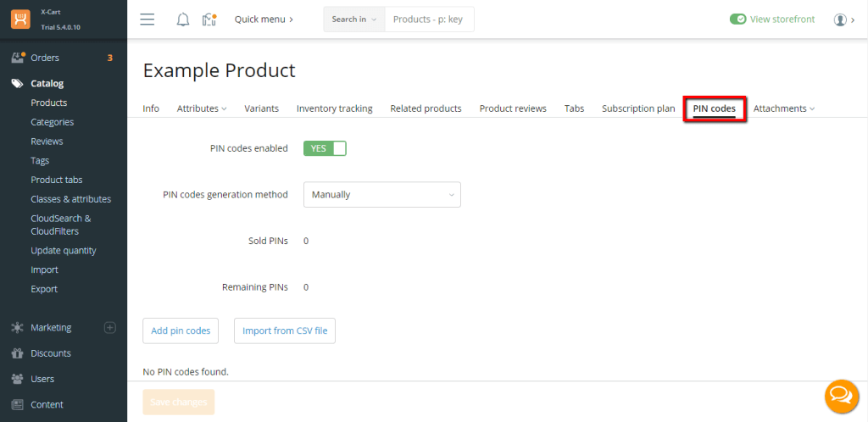Switch to the Info tab
Screen dimensions: 868x422
coord(151,108)
